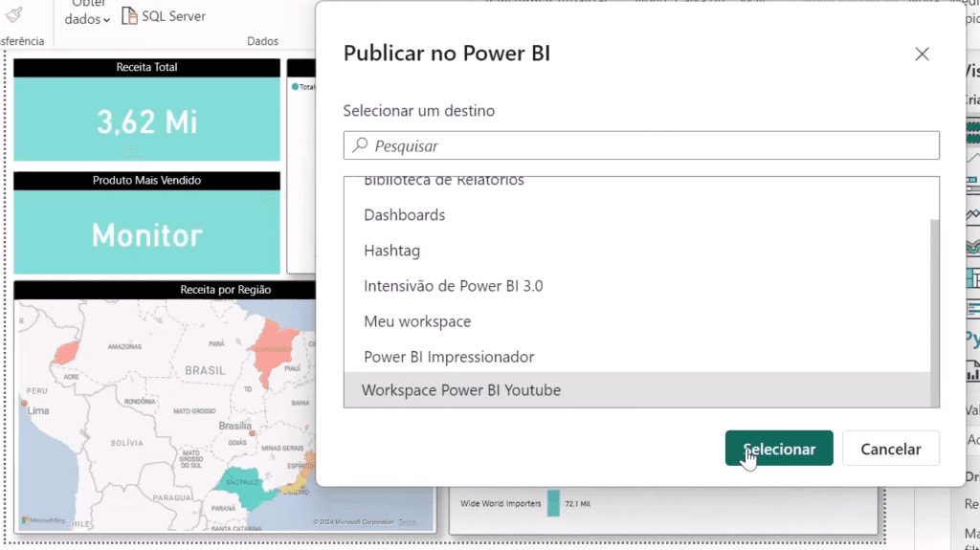Image resolution: width=980 pixels, height=550 pixels.
Task: Close the Publicar no Power BI dialog
Action: tap(922, 55)
